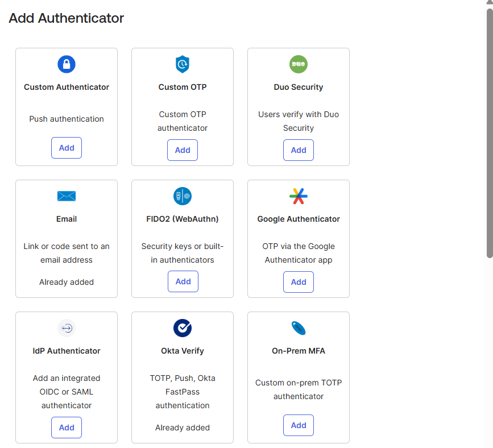The image size is (493, 448).
Task: Click the vertical scrollbar thumb
Action: [x=489, y=131]
